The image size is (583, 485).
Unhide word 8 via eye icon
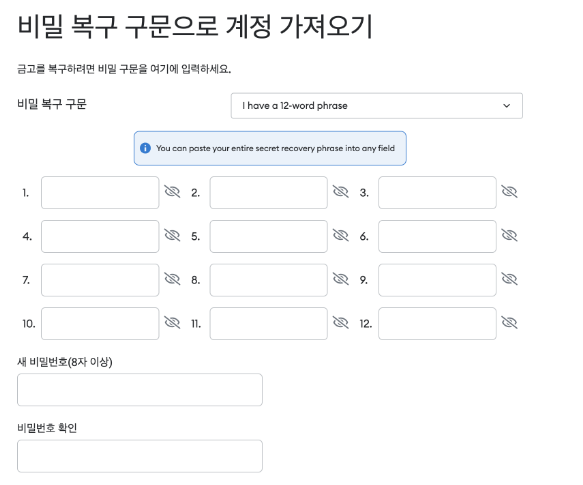[341, 279]
